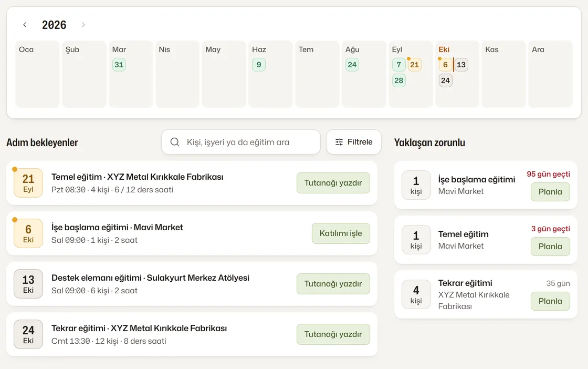Select the 24 Eki date badge in list
The image size is (588, 369).
point(28,334)
